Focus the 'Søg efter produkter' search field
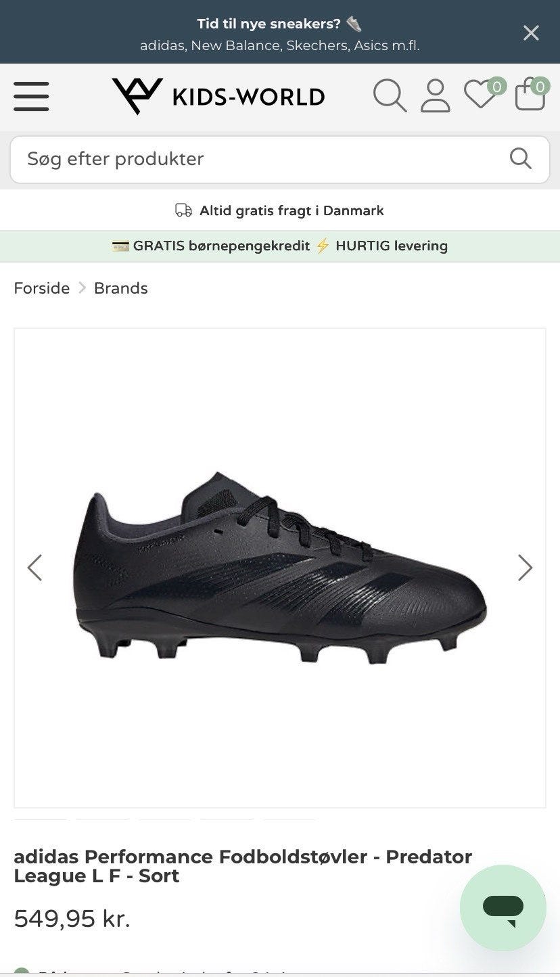The image size is (560, 977). point(280,159)
